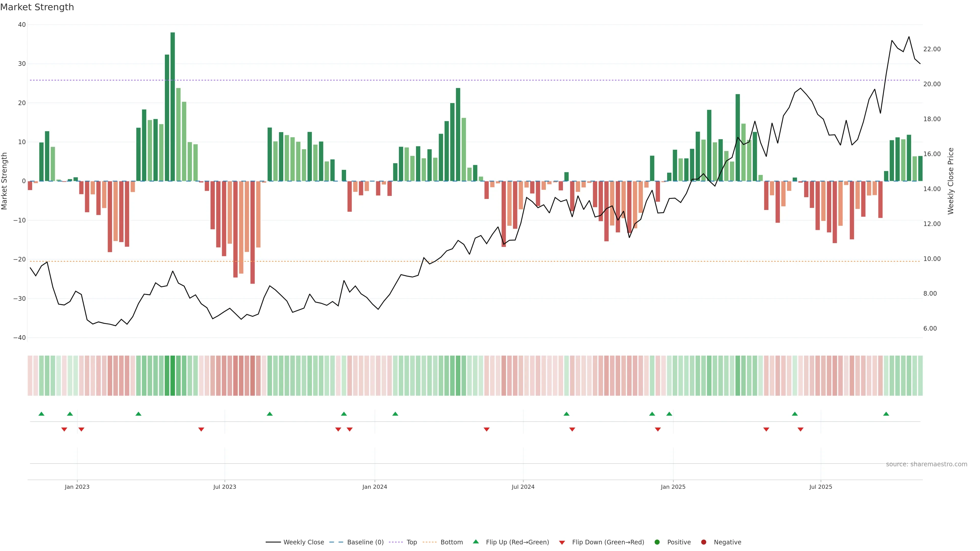Click the Jan 2024 axis label
Image resolution: width=980 pixels, height=551 pixels.
375,487
